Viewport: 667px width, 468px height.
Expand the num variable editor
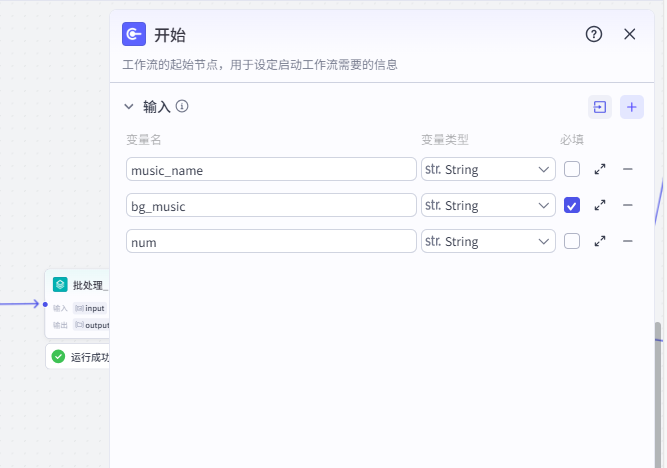[x=600, y=241]
